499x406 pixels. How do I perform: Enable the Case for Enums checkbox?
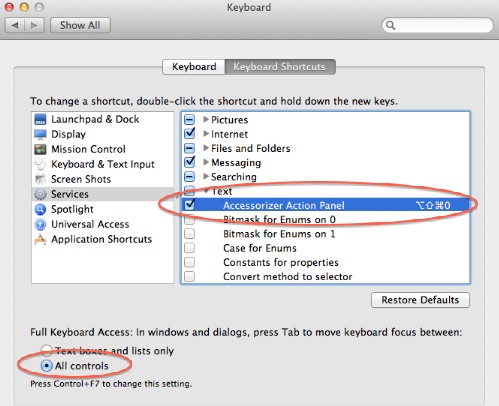(190, 248)
